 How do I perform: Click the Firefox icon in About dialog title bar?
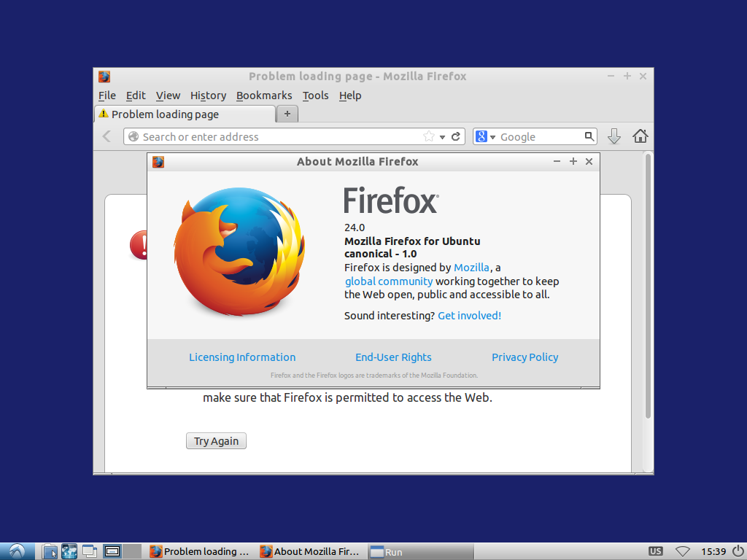[158, 162]
